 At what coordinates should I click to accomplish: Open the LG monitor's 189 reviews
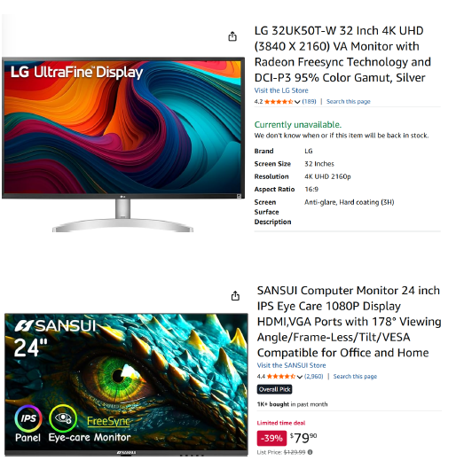click(309, 101)
